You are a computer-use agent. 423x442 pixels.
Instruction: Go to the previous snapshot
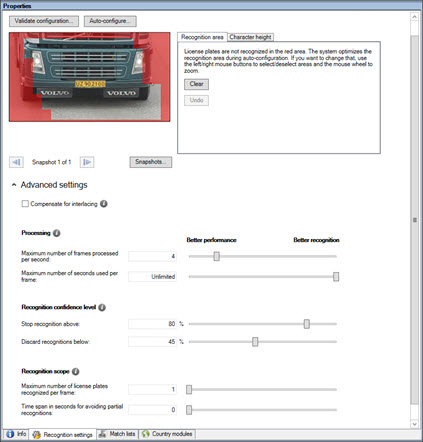(16, 162)
